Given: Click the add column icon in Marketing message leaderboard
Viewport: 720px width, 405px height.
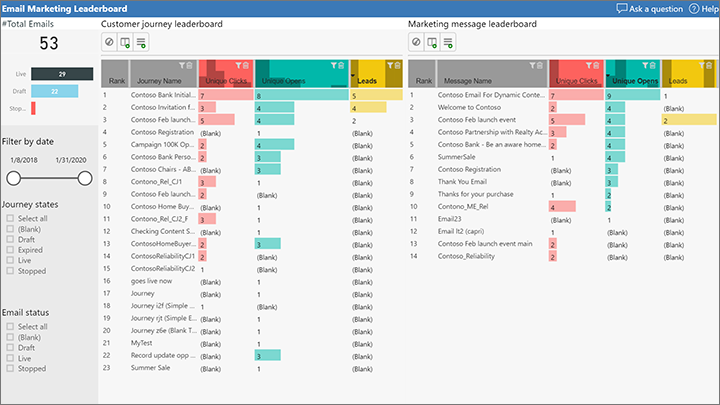Looking at the screenshot, I should coord(432,42).
